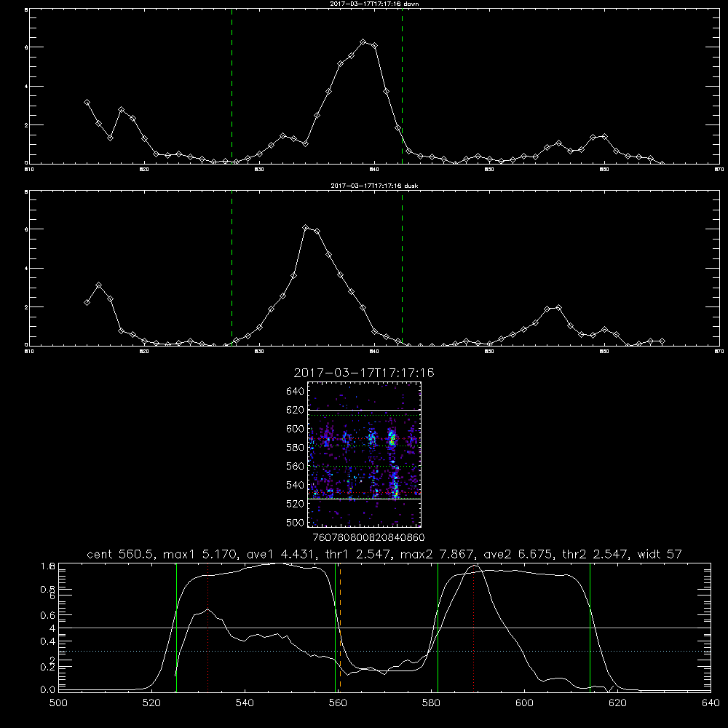Click the green solid vertical line near 614 in bottom plot

coord(590,628)
